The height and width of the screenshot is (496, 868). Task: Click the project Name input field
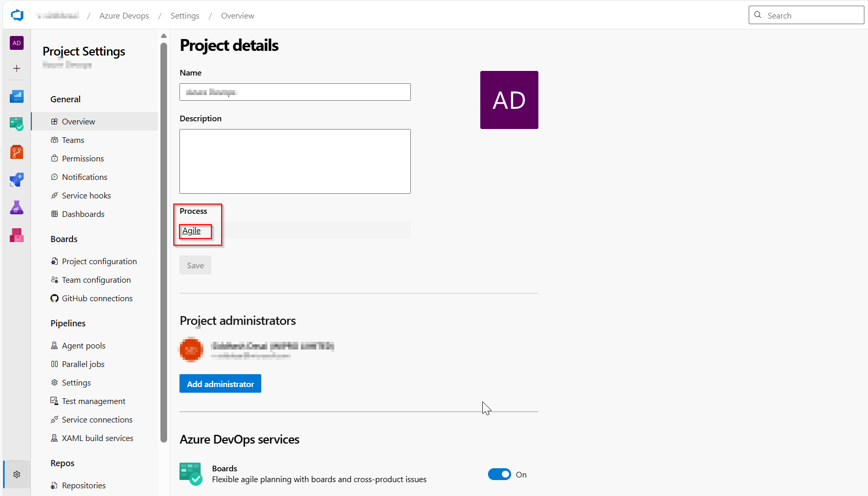(295, 92)
